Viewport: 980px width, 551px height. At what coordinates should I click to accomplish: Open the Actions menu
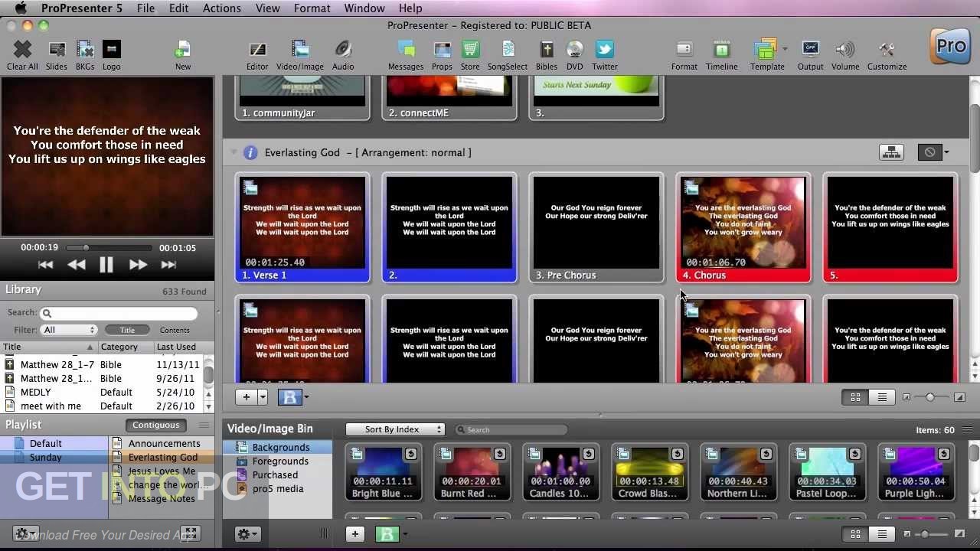pos(222,8)
